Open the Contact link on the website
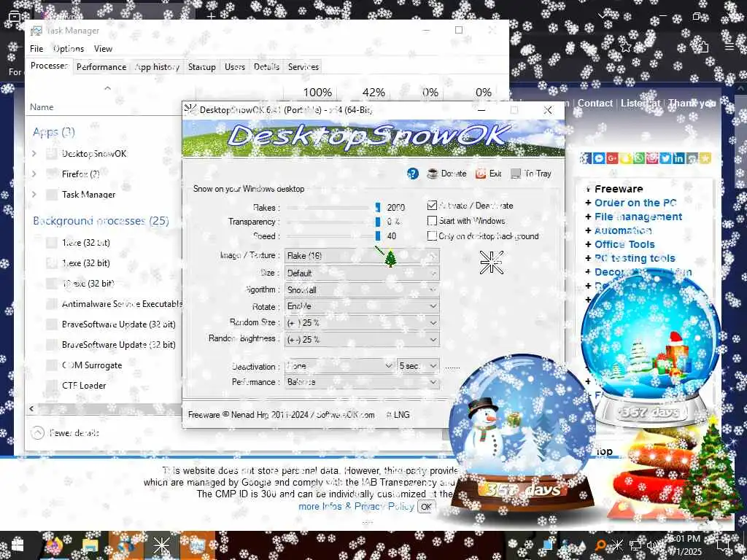 (x=595, y=104)
